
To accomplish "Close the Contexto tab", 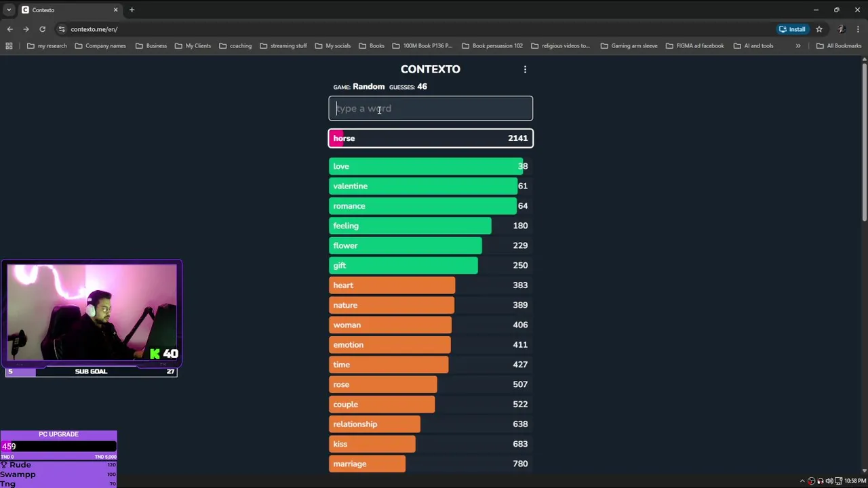I will pos(115,10).
